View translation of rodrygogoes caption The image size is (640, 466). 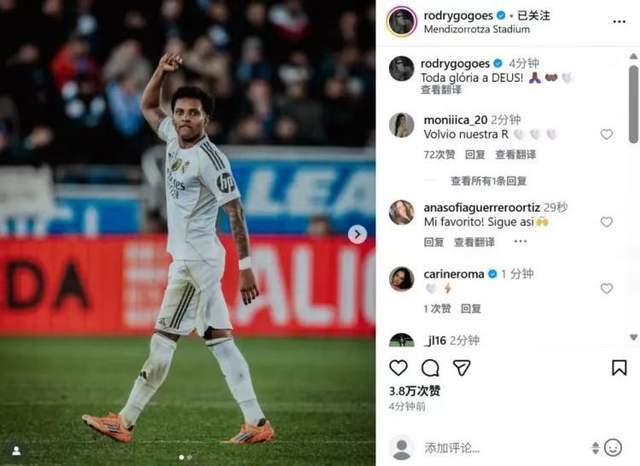click(441, 89)
